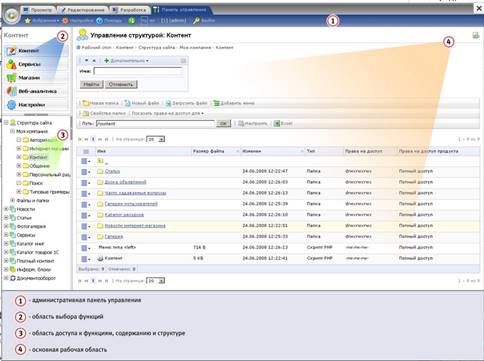Screen dimensions: 484x361
Task: Export the list with the Excel icon
Action: click(277, 124)
